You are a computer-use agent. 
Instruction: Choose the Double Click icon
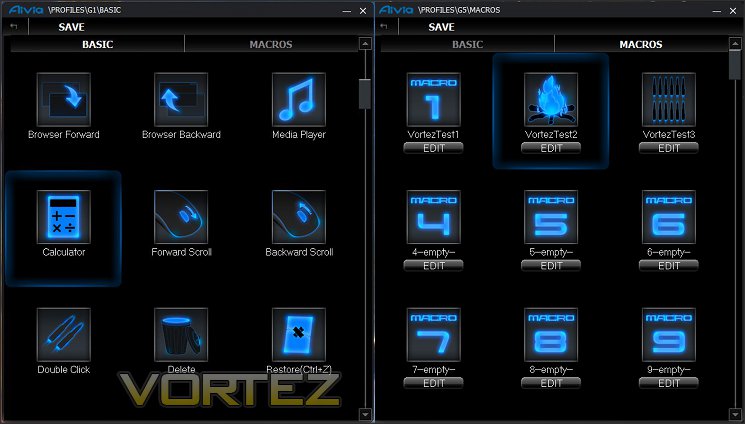tap(64, 335)
